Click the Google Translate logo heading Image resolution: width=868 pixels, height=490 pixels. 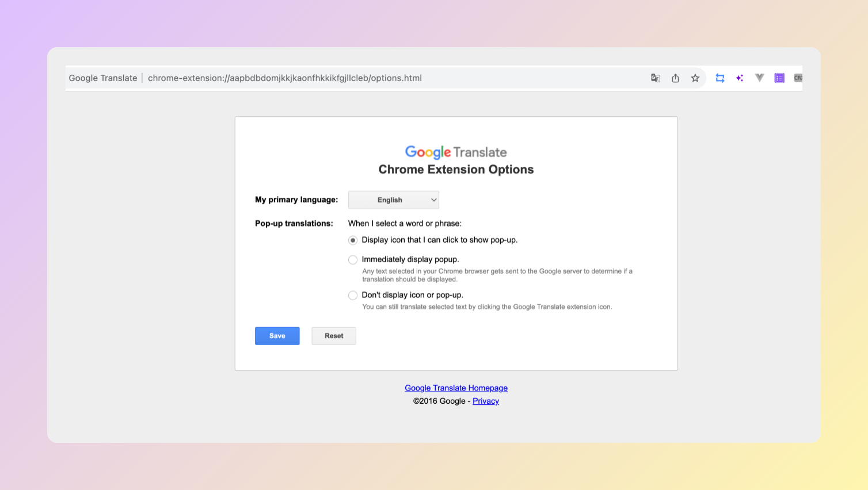[x=456, y=152]
